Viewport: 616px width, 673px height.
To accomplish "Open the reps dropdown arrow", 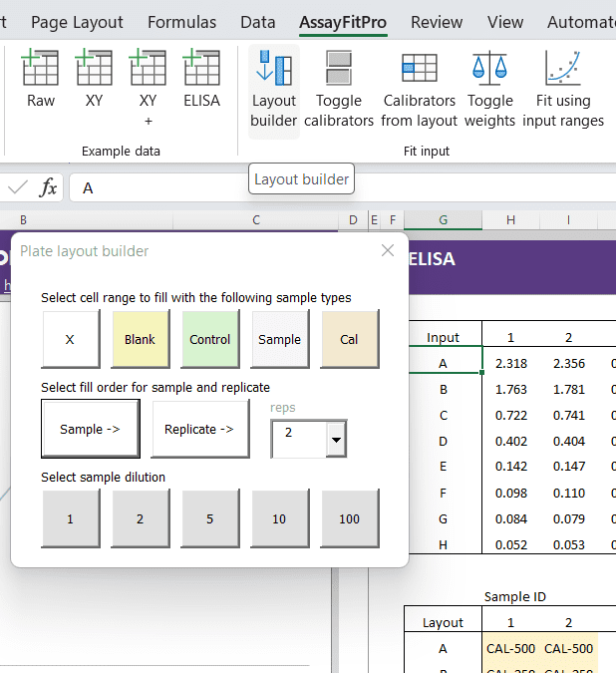I will point(336,439).
